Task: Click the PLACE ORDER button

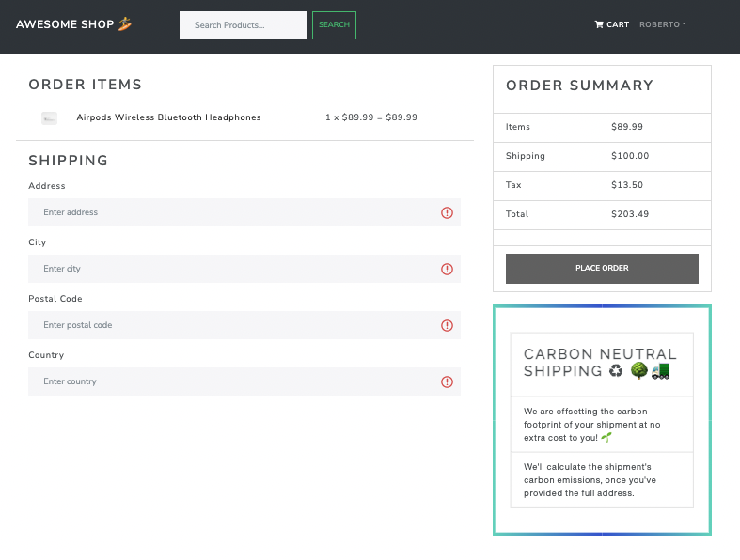Action: [602, 269]
